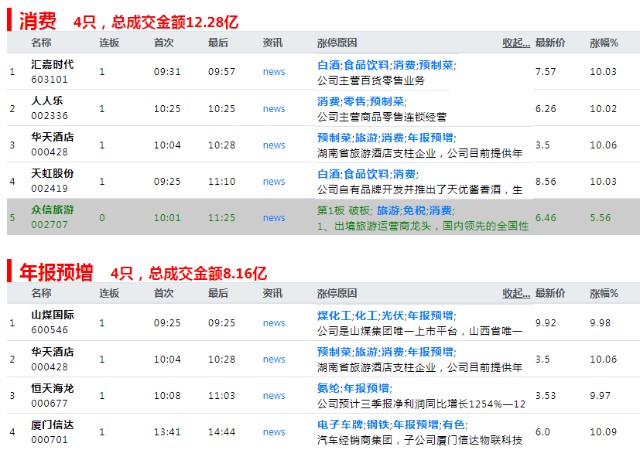Click stock code 002419
640x450 pixels.
tap(49, 188)
